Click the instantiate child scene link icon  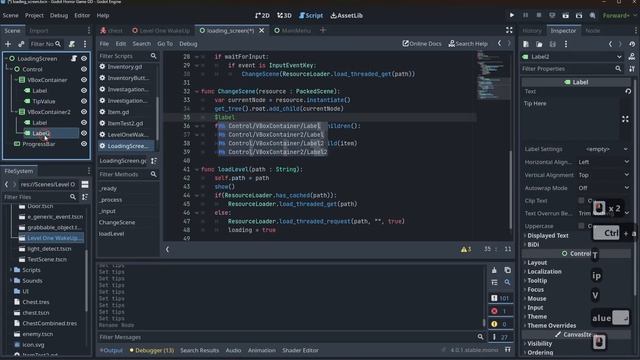21,44
